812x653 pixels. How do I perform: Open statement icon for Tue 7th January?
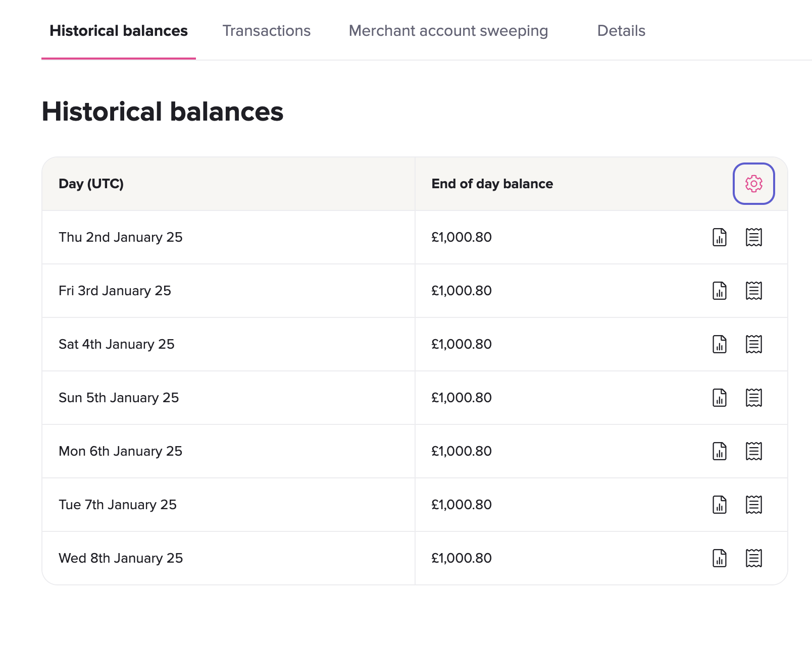tap(753, 505)
